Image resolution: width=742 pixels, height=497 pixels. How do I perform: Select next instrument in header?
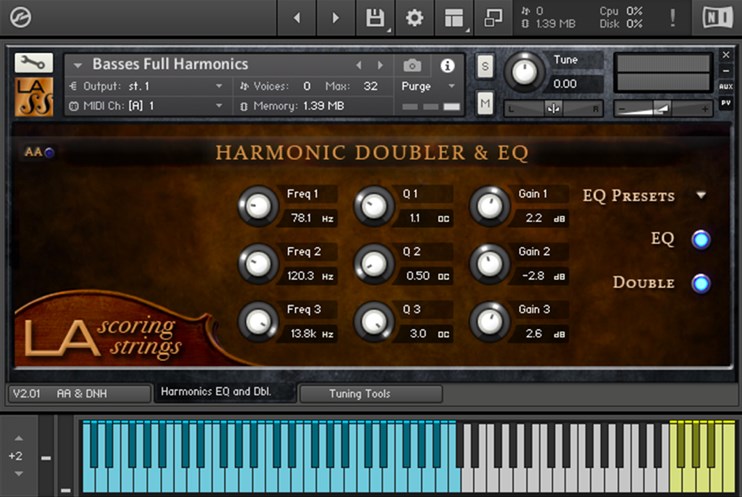[x=380, y=65]
